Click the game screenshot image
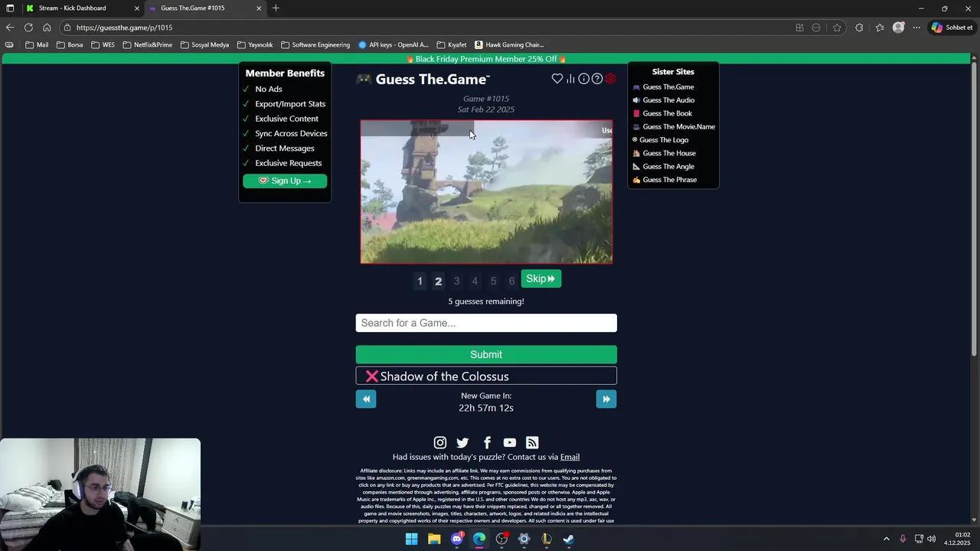The image size is (980, 551). tap(486, 192)
